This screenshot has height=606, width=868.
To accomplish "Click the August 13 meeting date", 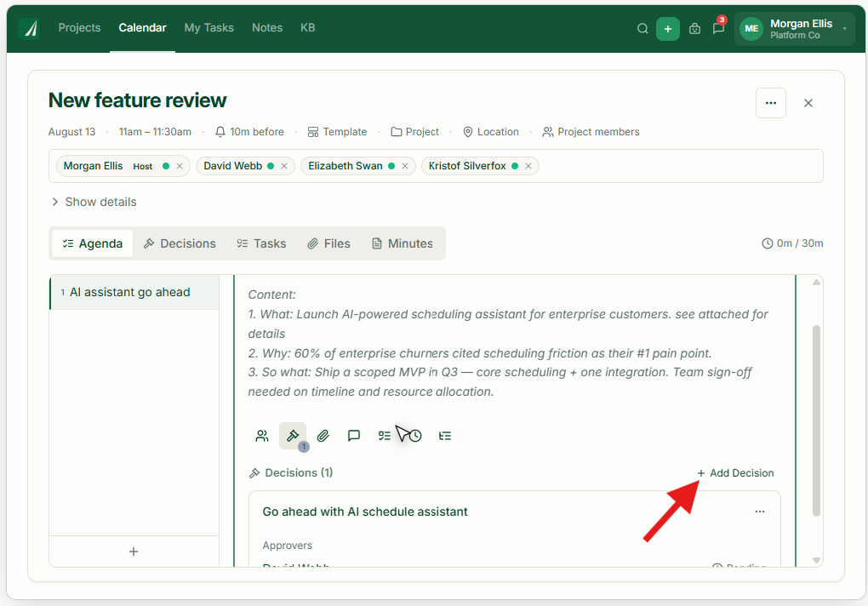I will [72, 132].
